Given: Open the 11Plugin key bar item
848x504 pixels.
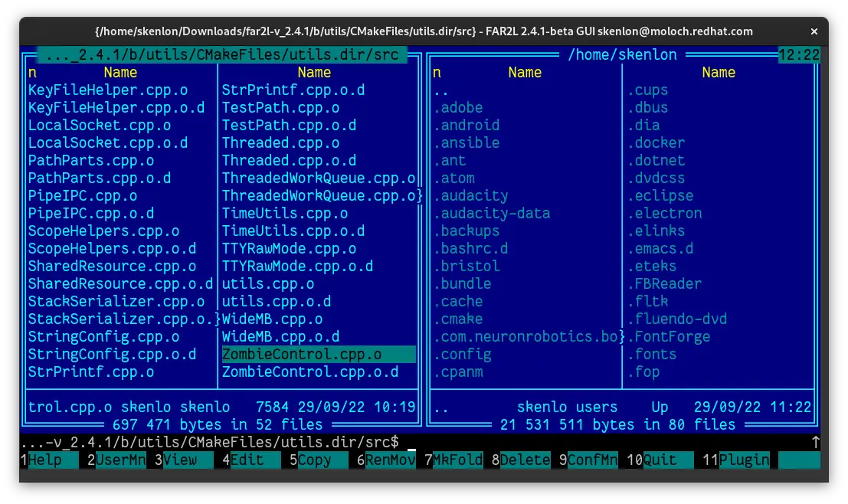Looking at the screenshot, I should 743,460.
